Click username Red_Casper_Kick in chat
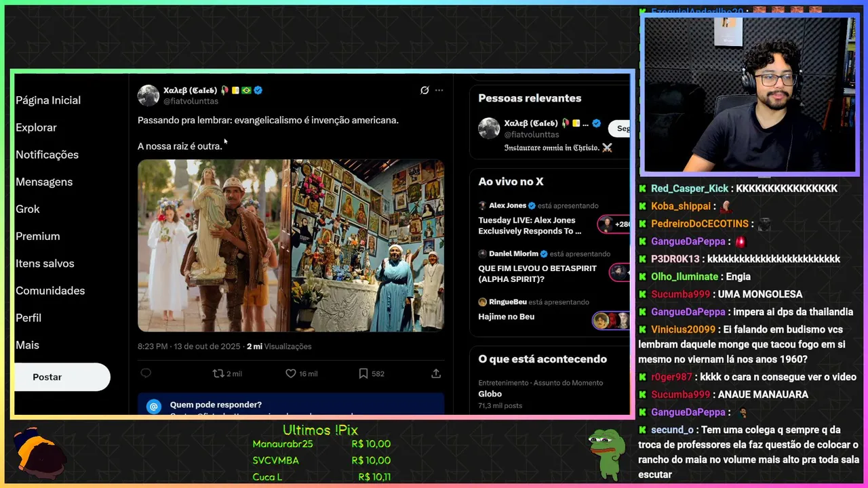The image size is (868, 488). [690, 188]
